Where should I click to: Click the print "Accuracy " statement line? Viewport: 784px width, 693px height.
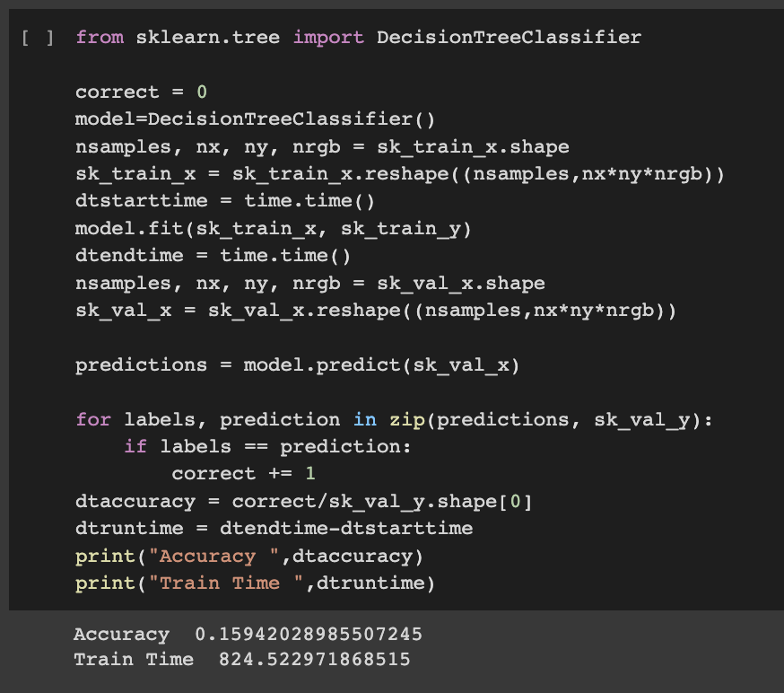[249, 557]
